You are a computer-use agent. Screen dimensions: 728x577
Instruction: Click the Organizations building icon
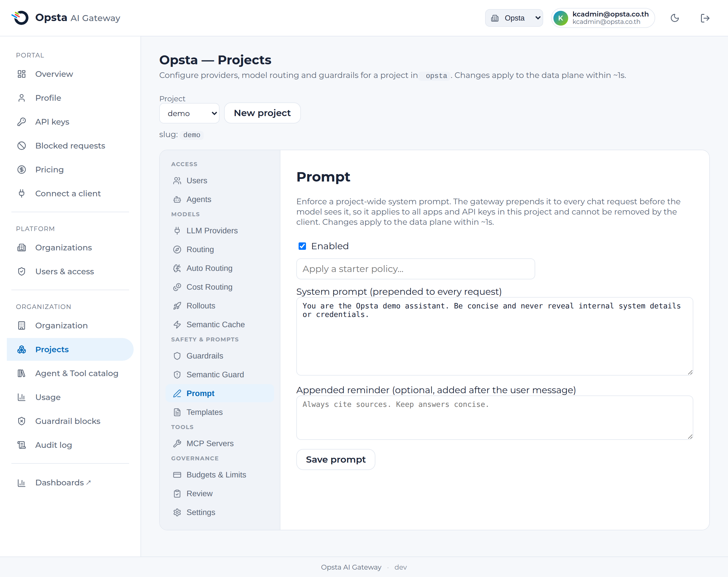pyautogui.click(x=22, y=248)
